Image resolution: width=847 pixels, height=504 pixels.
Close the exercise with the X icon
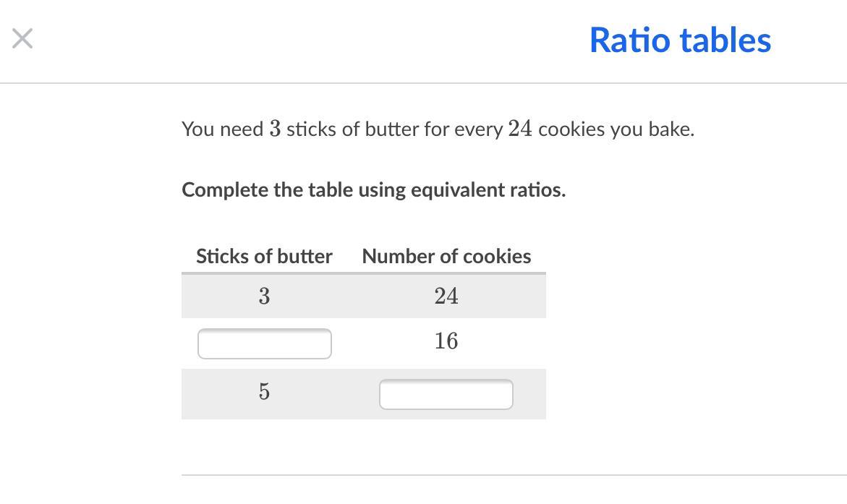[22, 39]
